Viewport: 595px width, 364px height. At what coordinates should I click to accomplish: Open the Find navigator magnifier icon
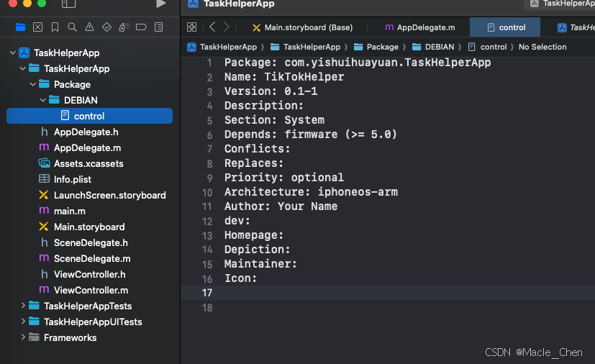pos(72,27)
